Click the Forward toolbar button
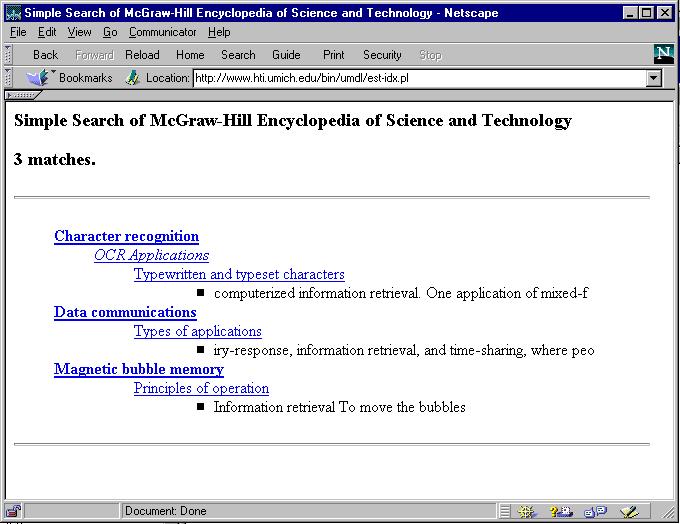Screen dimensions: 680x524 click(x=94, y=55)
